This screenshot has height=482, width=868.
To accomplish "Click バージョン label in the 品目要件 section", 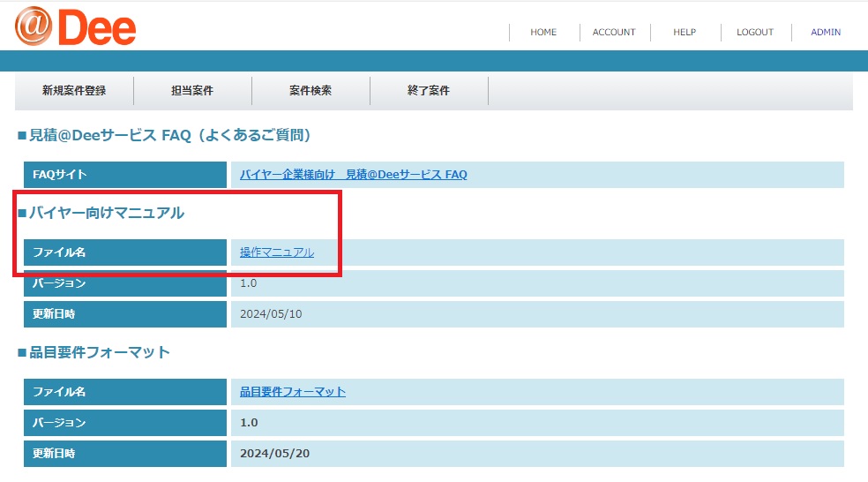I will click(x=125, y=423).
